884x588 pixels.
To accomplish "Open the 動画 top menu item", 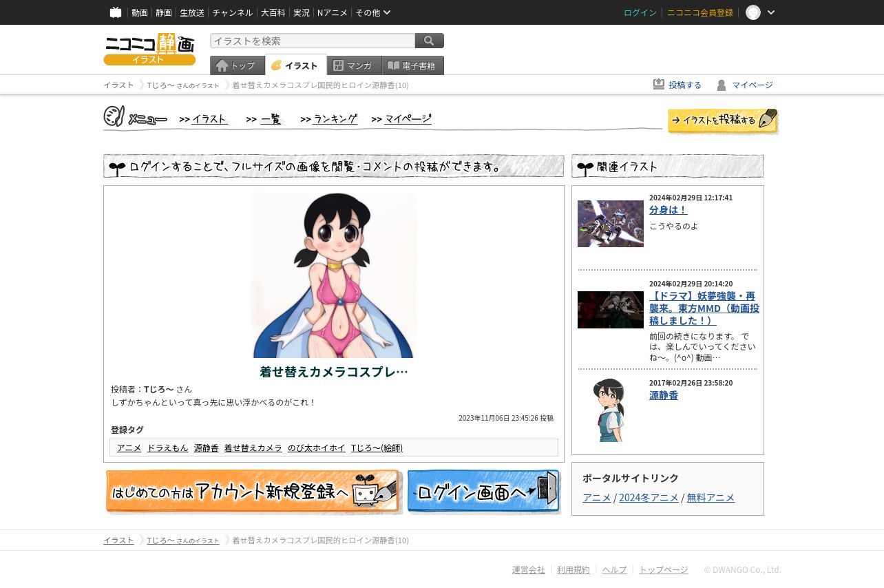I will pyautogui.click(x=140, y=12).
